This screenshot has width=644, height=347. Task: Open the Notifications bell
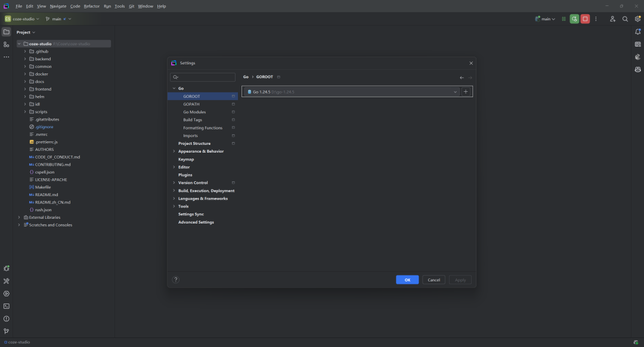coord(637,32)
